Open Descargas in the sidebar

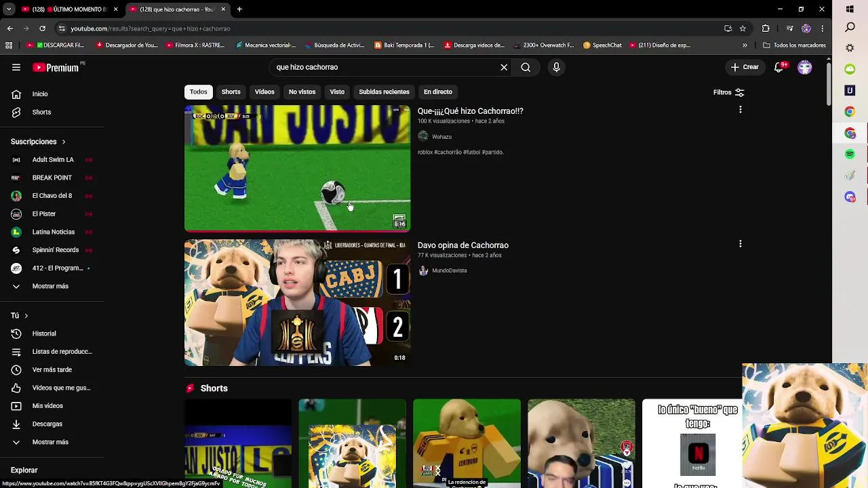pyautogui.click(x=46, y=424)
